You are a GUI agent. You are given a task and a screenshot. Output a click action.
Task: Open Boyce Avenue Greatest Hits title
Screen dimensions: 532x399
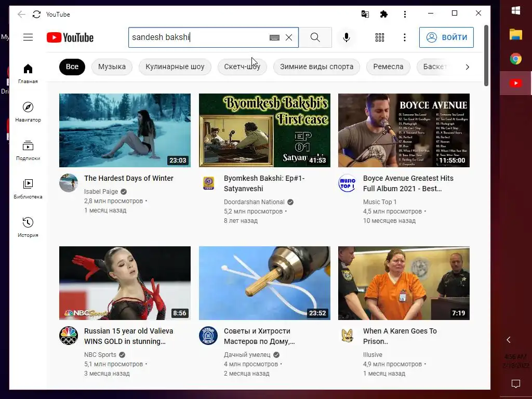[408, 183]
